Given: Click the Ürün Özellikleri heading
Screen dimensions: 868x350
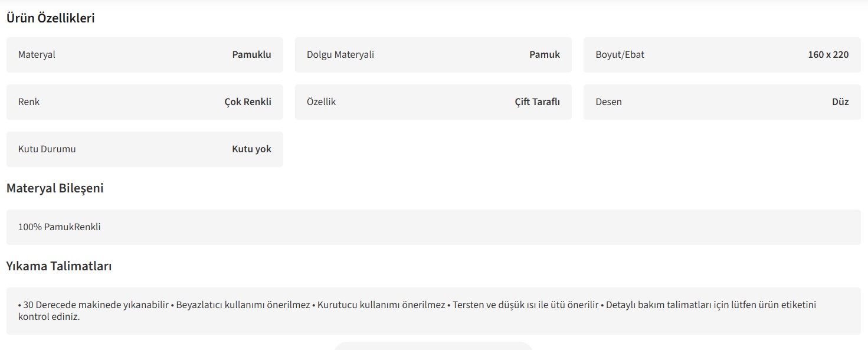Looking at the screenshot, I should pos(50,18).
